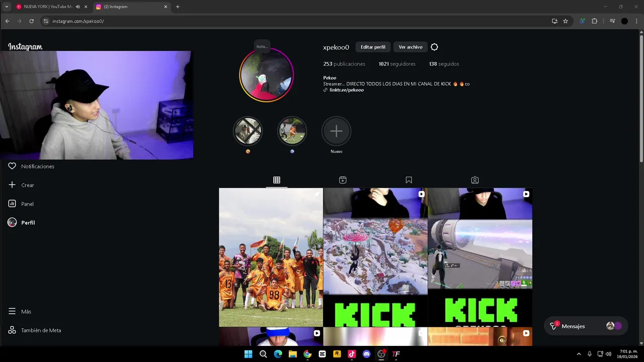Open volume control in tray
Viewport: 644px width, 362px height.
click(610, 354)
